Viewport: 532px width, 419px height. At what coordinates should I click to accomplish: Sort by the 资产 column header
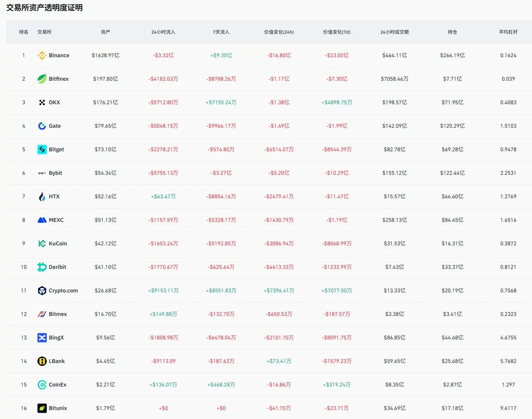click(x=106, y=32)
